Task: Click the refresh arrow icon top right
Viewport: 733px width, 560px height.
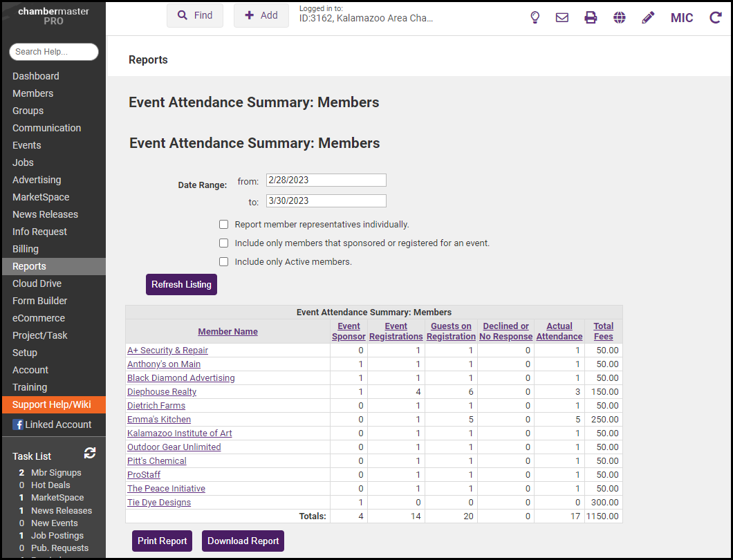Action: 716,17
